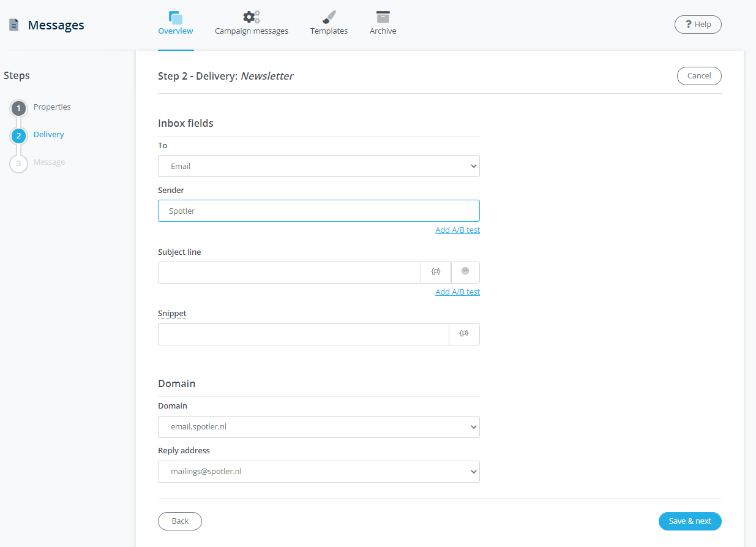Click the Campaign messages gears icon
The width and height of the screenshot is (756, 547).
pos(251,17)
